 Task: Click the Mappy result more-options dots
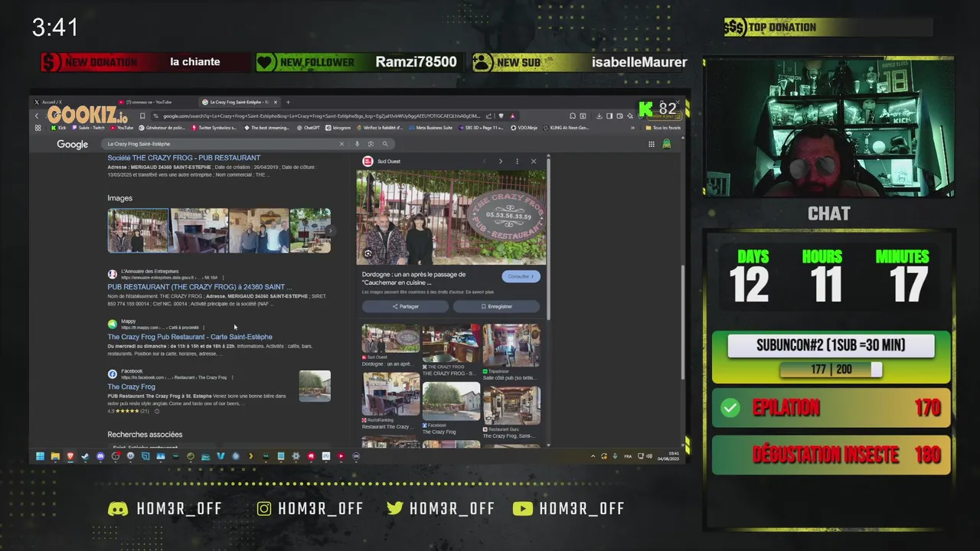(204, 328)
